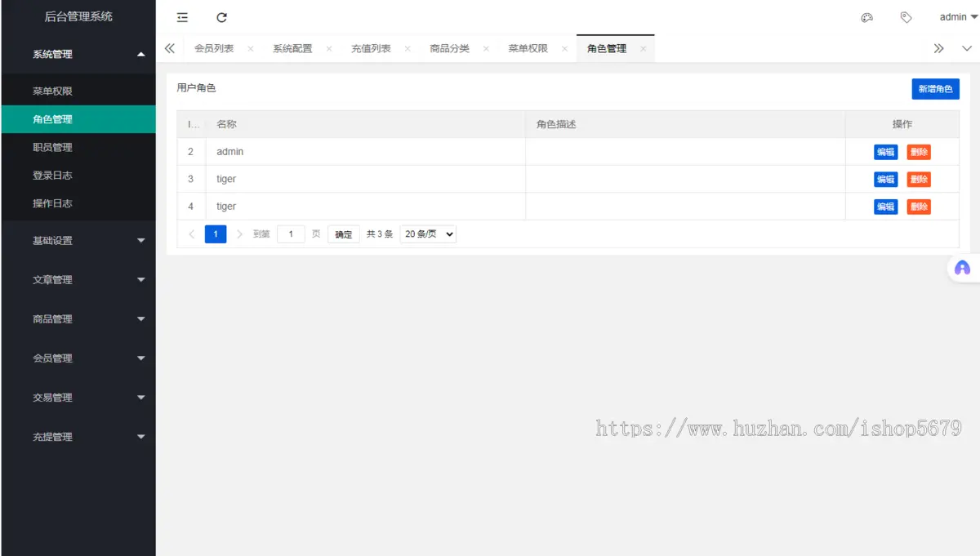Open 操作日志 in the sidebar
The width and height of the screenshot is (980, 556).
[78, 203]
